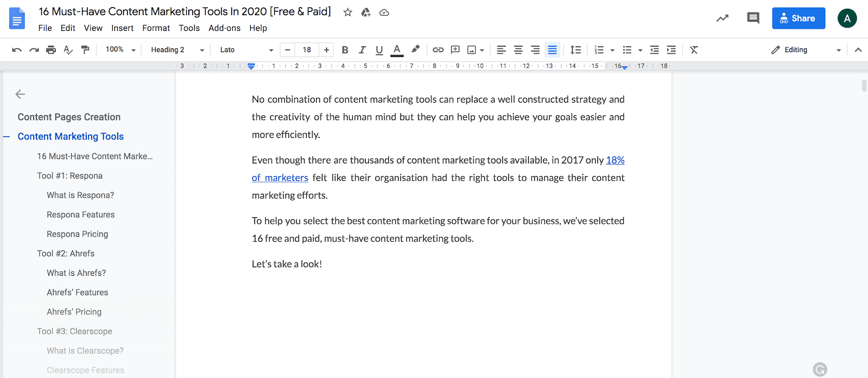This screenshot has width=868, height=378.
Task: Check cloud saved status icon
Action: click(x=384, y=12)
